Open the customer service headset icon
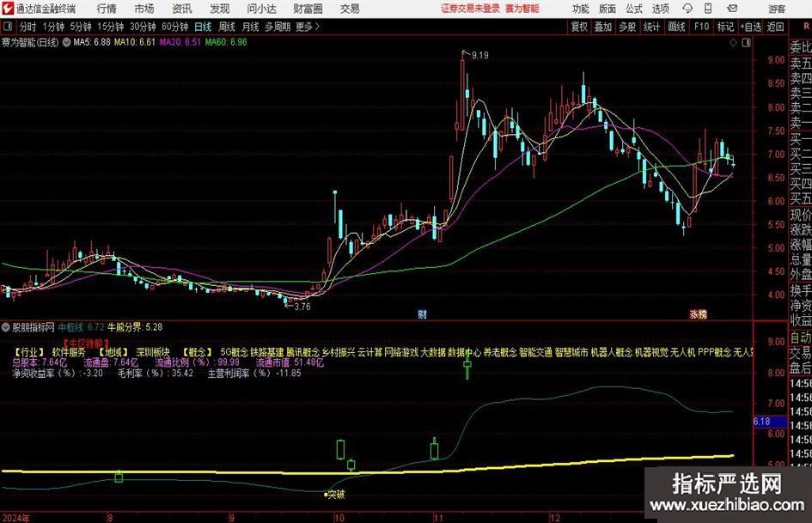This screenshot has height=523, width=812. click(687, 9)
